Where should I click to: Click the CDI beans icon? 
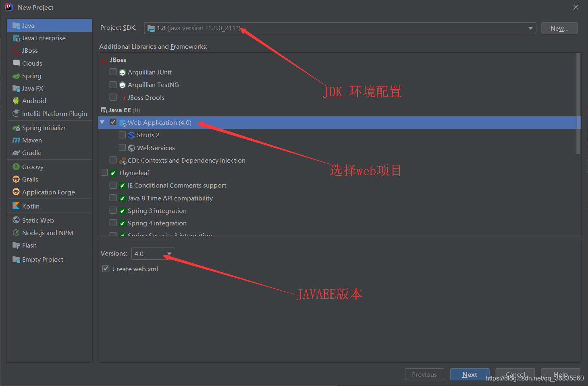(x=123, y=161)
